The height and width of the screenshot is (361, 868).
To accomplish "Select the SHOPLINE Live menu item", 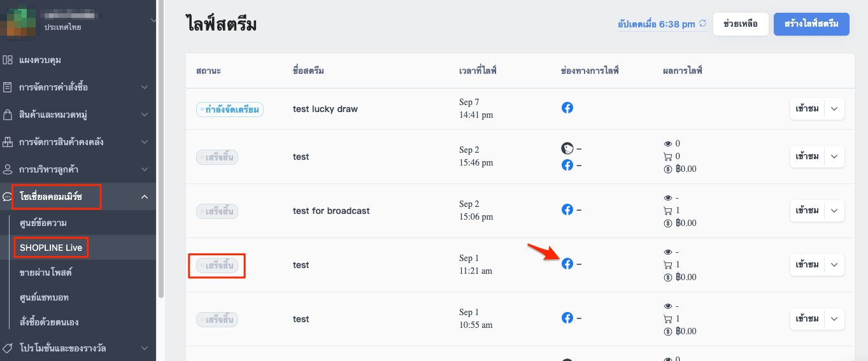I will tap(50, 247).
